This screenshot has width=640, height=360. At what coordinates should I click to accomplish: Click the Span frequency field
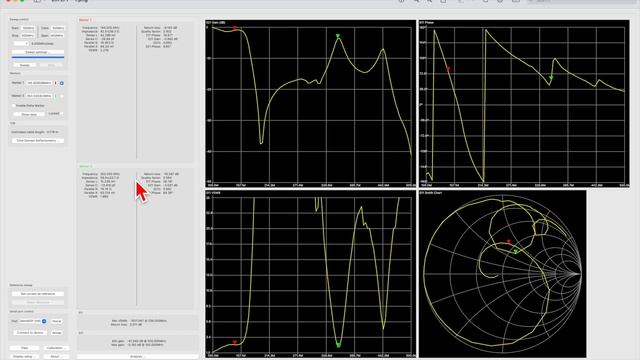[x=57, y=36]
